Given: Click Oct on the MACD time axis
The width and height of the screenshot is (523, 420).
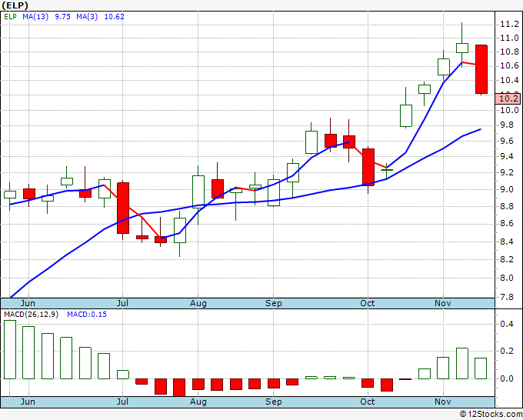Looking at the screenshot, I should [367, 402].
